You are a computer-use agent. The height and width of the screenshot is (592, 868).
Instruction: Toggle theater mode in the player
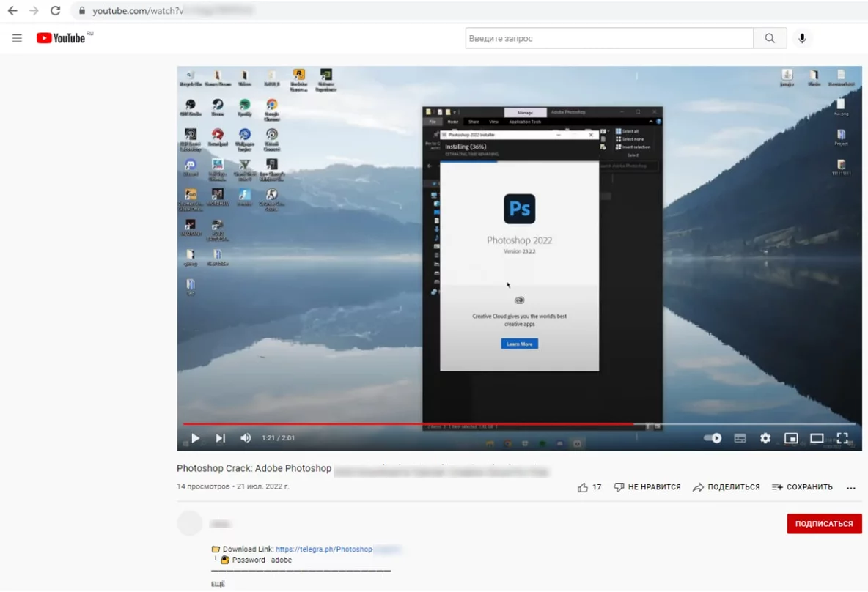(x=817, y=438)
